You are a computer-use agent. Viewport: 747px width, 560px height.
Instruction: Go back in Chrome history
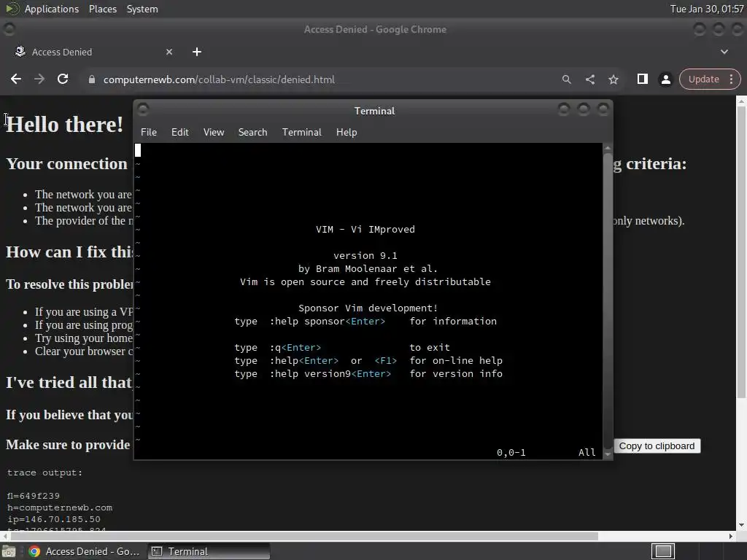tap(16, 79)
